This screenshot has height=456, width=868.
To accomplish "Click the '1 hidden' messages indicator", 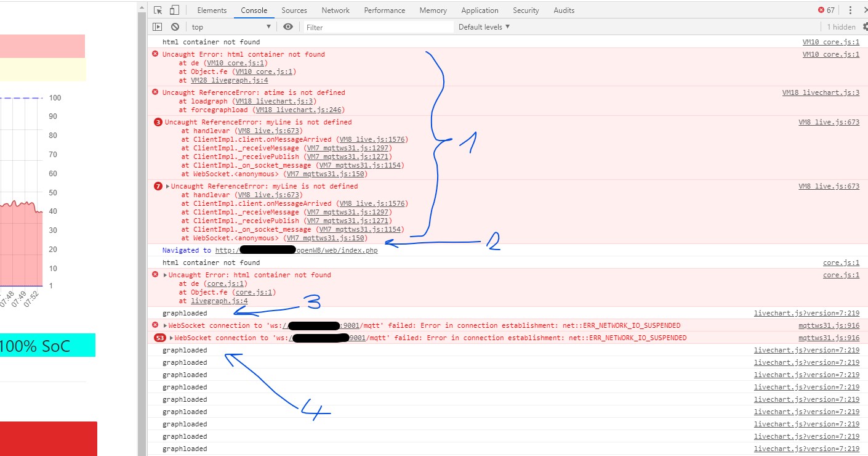I will (x=841, y=26).
